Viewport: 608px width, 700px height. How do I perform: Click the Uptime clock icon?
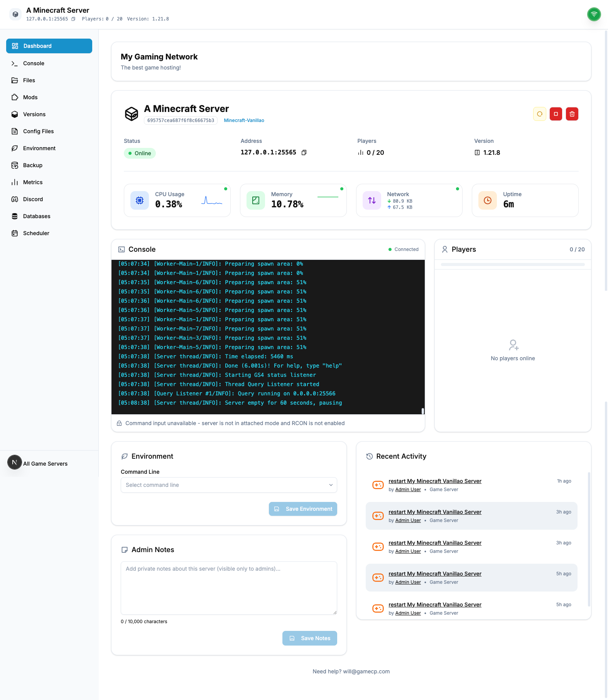point(488,200)
